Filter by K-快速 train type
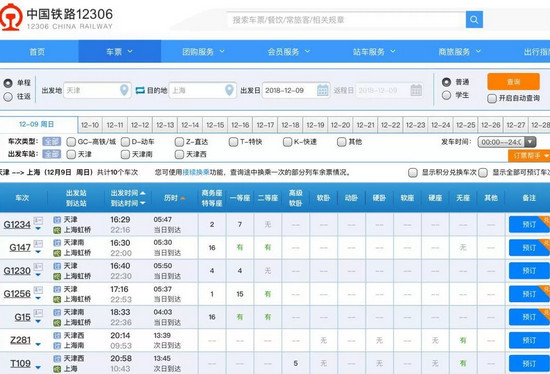 287,142
